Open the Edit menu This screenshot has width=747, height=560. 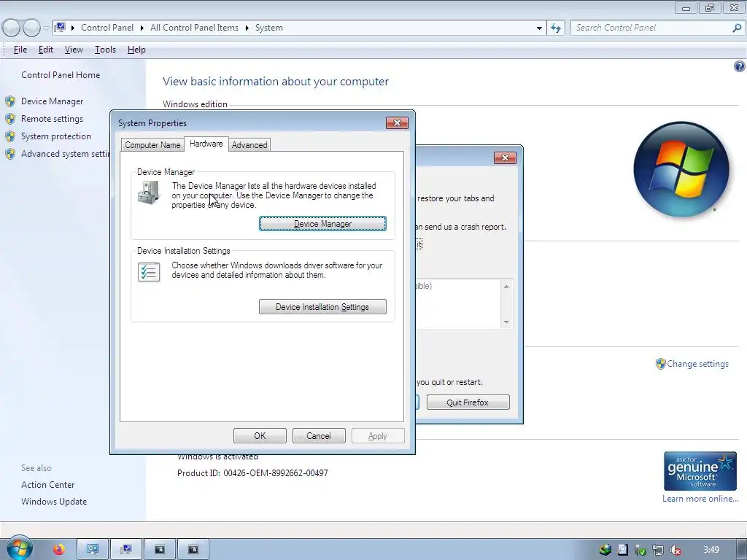[x=46, y=50]
